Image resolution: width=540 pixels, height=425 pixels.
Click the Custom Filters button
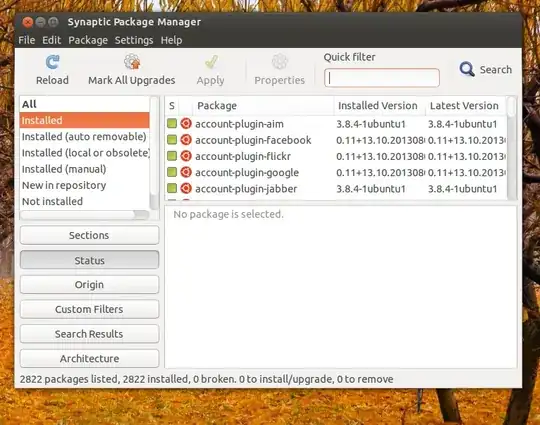pyautogui.click(x=90, y=309)
